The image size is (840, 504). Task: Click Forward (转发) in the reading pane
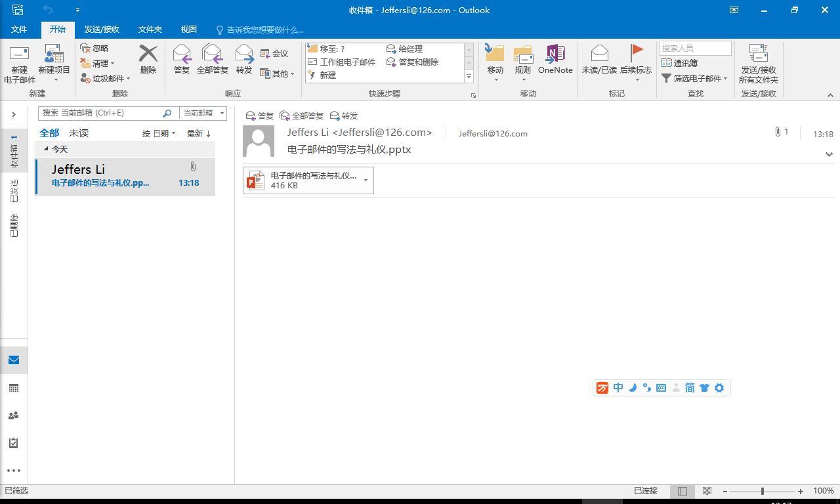[x=344, y=115]
